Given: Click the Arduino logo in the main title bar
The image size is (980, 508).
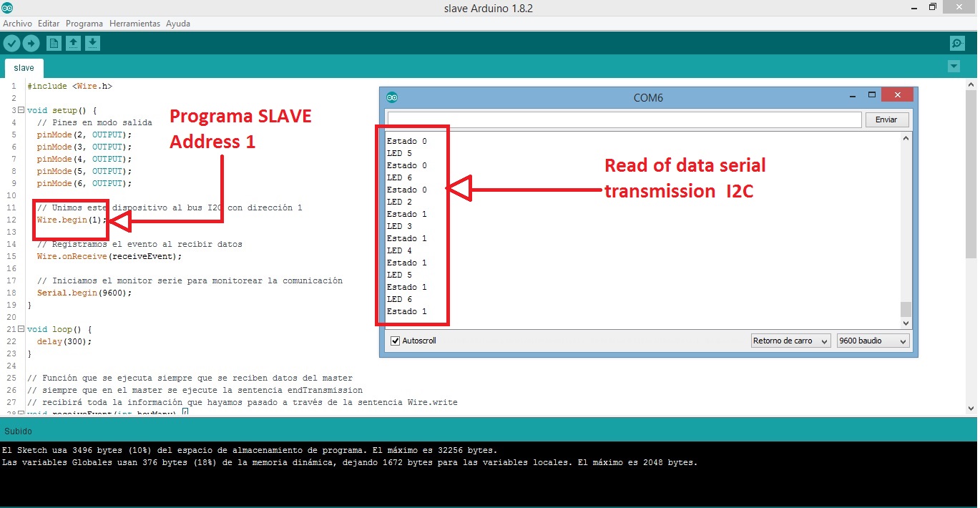Looking at the screenshot, I should (x=7, y=8).
